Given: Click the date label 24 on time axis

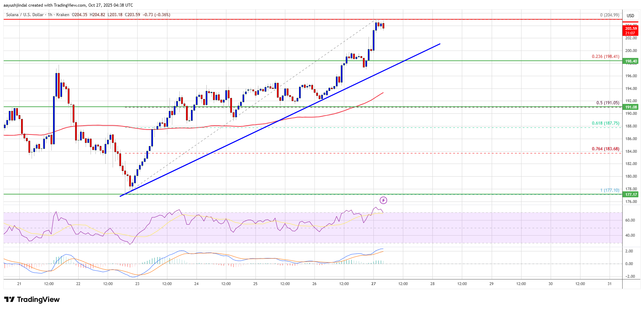Looking at the screenshot, I should [196, 284].
